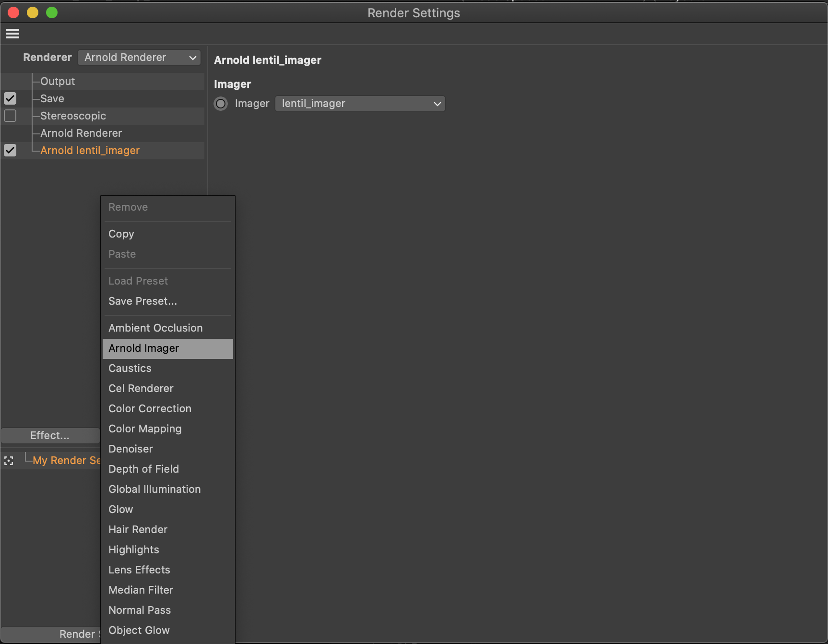
Task: Close the Render Settings window
Action: (13, 12)
